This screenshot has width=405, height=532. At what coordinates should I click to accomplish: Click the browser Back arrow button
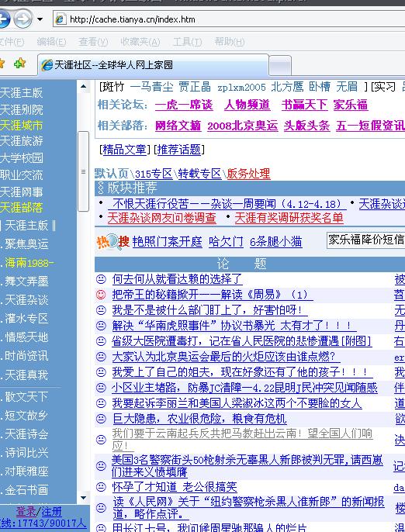pyautogui.click(x=4, y=19)
